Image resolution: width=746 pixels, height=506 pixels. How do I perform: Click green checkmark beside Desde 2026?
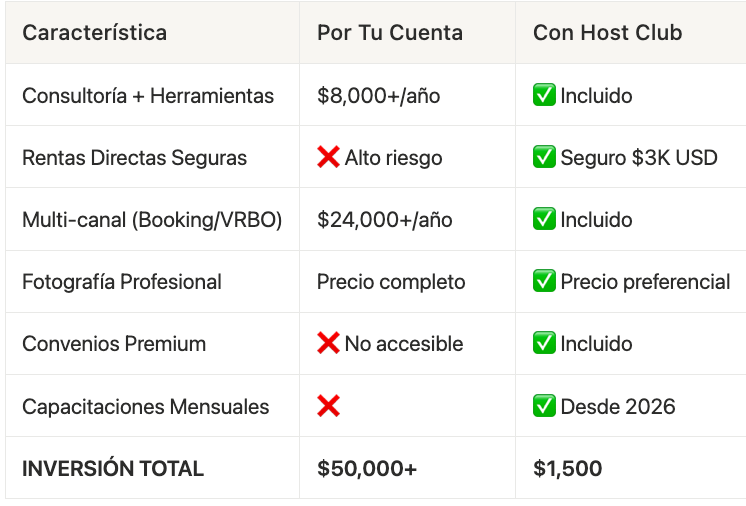[544, 406]
